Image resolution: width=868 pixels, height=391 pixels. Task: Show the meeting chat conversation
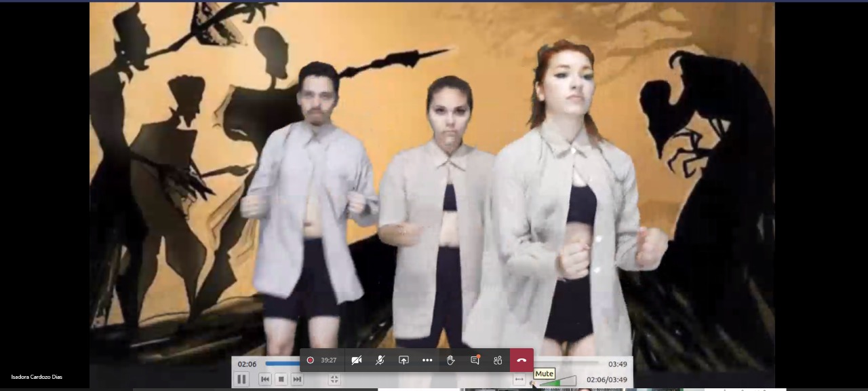(475, 360)
